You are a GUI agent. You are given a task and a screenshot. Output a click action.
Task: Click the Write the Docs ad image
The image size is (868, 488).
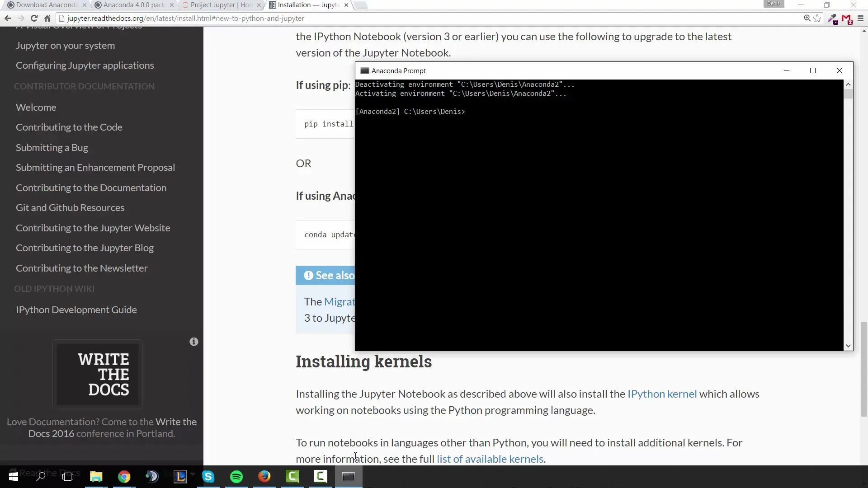coord(98,374)
